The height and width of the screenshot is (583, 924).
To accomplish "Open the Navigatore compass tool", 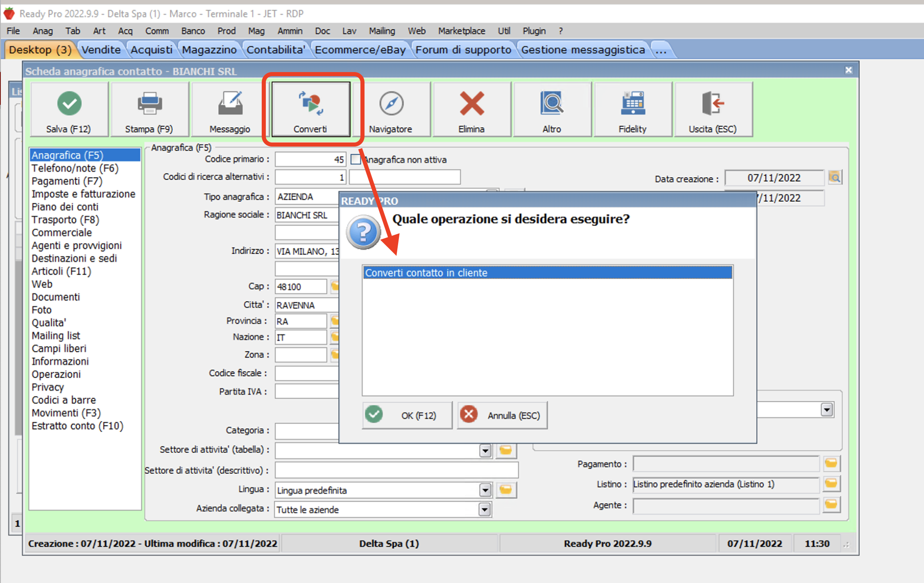I will 391,109.
